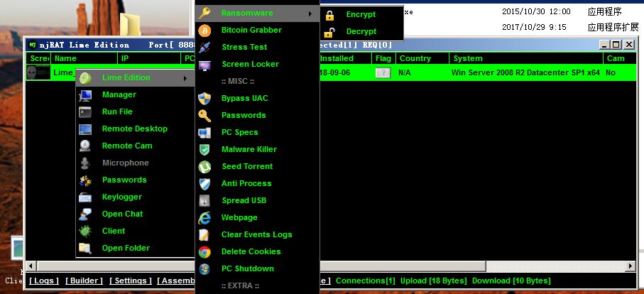The height and width of the screenshot is (294, 644).
Task: Click the Stress Test icon
Action: tap(204, 47)
